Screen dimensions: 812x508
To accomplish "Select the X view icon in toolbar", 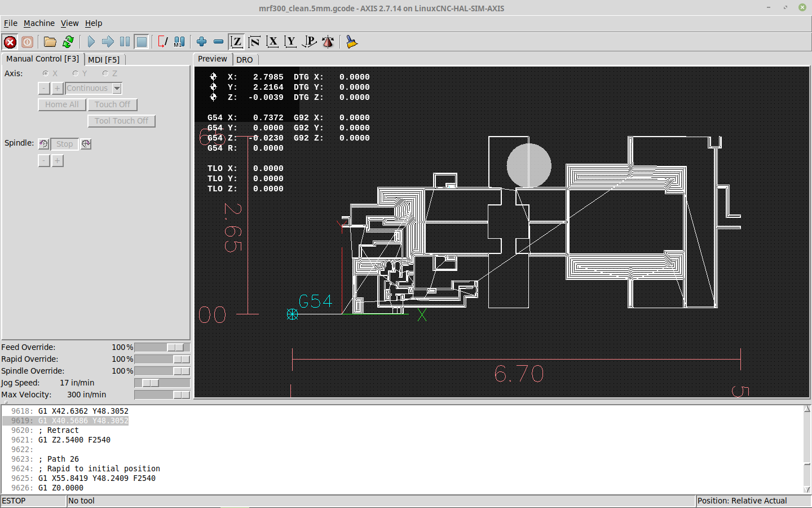I will (272, 42).
